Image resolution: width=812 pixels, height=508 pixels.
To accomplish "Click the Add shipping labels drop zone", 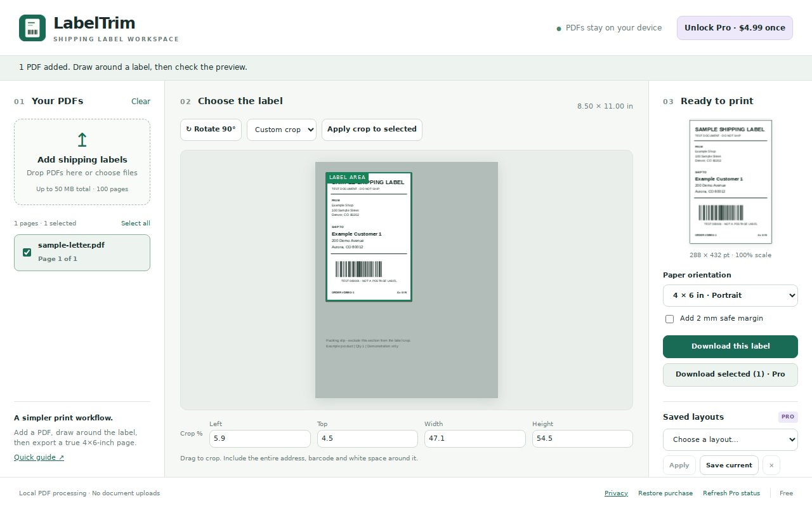I will [82, 162].
